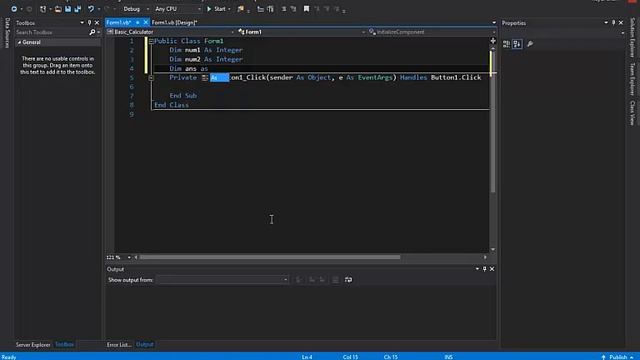
Task: Collapse the Button1_Click sub block
Action: click(x=151, y=78)
